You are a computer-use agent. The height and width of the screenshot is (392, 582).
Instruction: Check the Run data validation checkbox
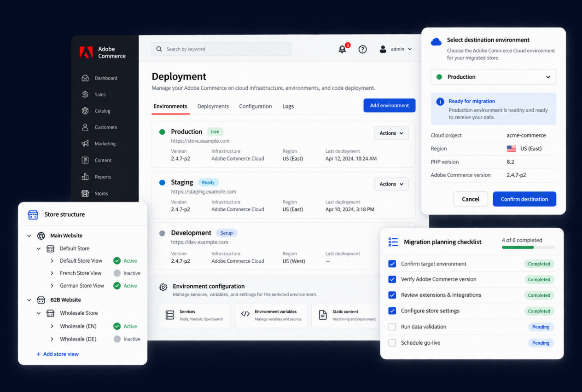[392, 327]
